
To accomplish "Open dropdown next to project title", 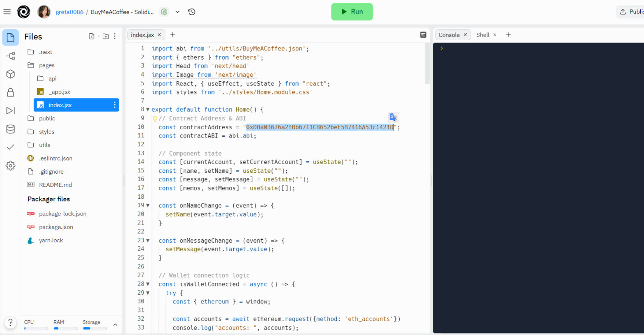I will point(177,12).
